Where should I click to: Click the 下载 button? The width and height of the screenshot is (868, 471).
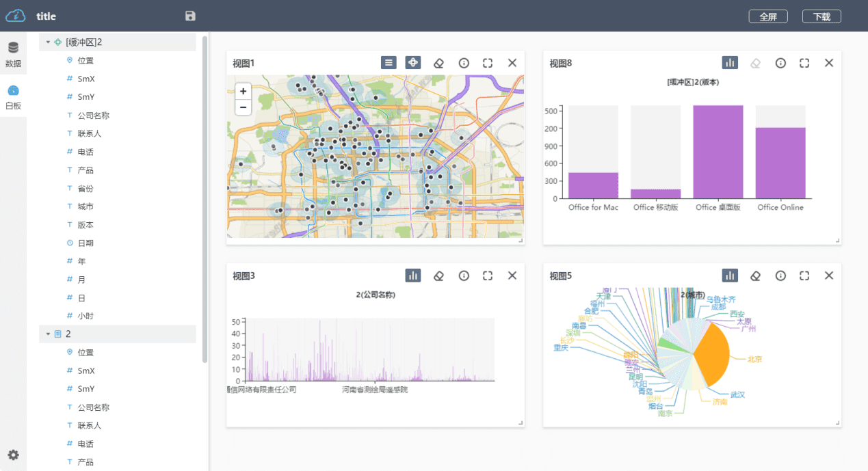tap(821, 16)
